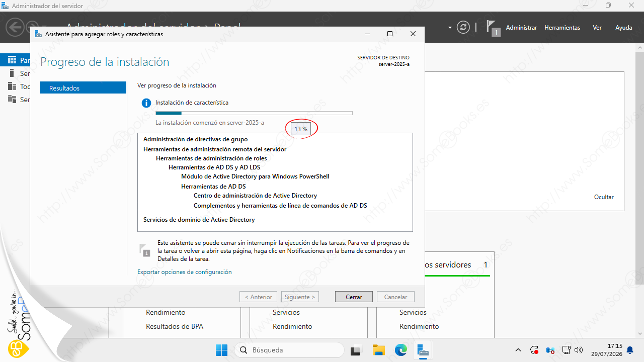Open the volume icon in the system tray
This screenshot has height=362, width=644.
tap(579, 350)
